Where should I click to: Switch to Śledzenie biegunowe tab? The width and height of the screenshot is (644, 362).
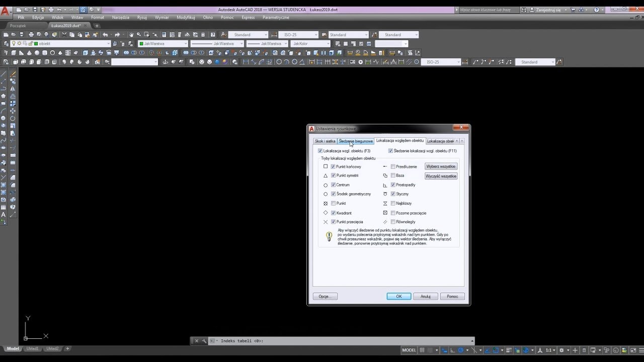click(x=356, y=141)
